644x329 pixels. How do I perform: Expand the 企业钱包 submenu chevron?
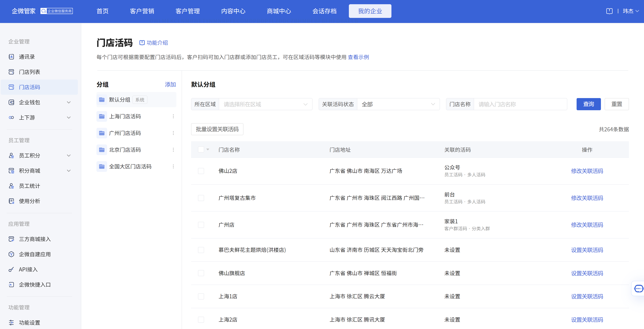pyautogui.click(x=69, y=102)
